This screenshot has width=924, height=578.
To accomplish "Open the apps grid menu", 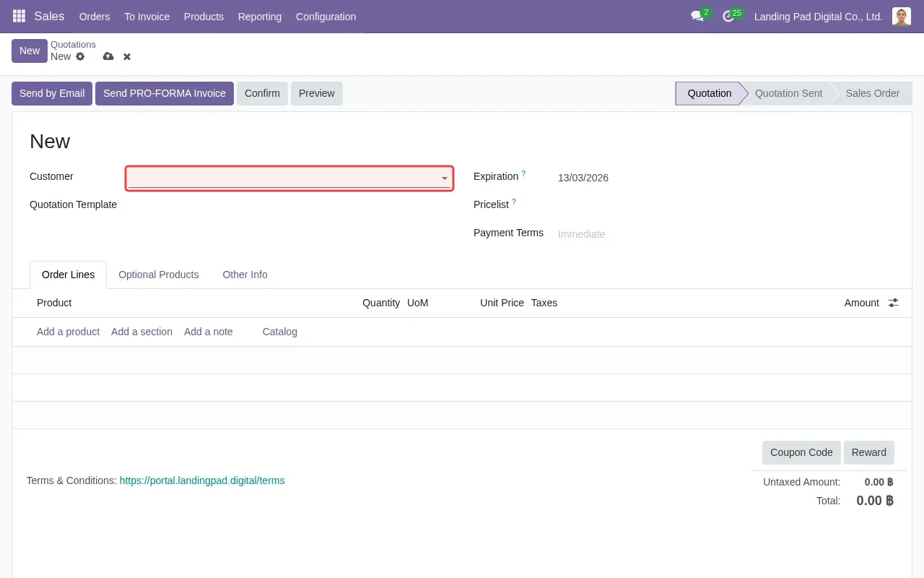I will coord(18,16).
